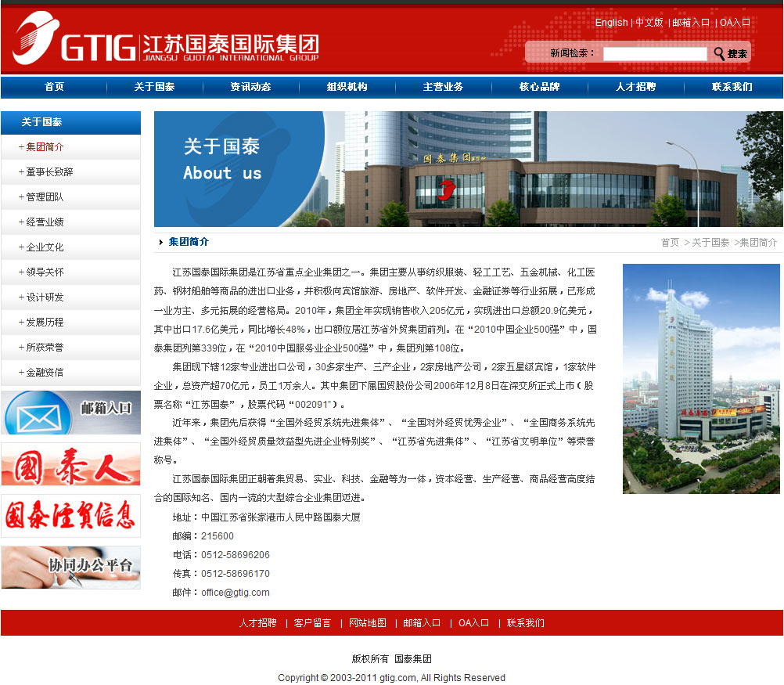This screenshot has height=685, width=784.
Task: Open 资讯动态 navigation item
Action: tap(250, 87)
